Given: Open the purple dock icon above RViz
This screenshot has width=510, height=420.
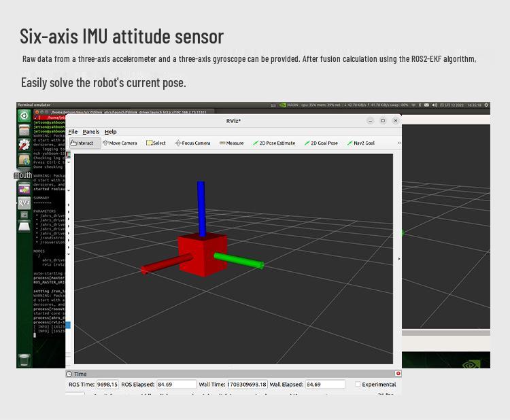Looking at the screenshot, I should [24, 188].
